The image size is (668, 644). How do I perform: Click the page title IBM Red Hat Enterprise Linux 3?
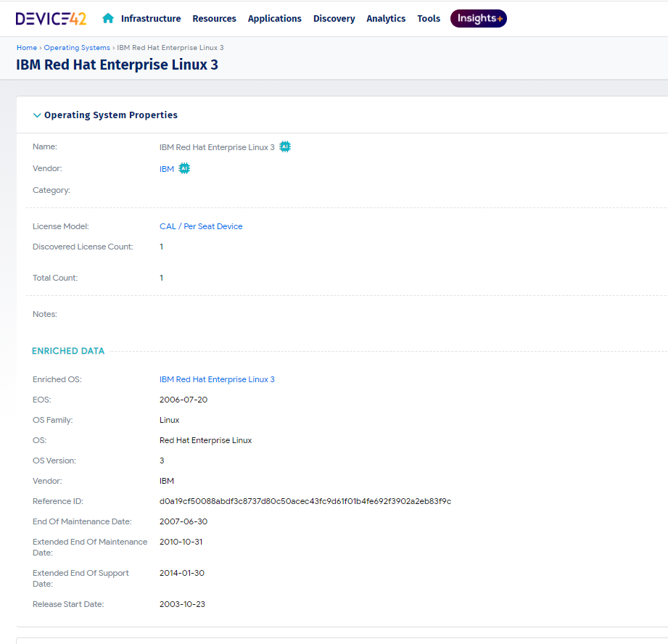click(x=117, y=65)
